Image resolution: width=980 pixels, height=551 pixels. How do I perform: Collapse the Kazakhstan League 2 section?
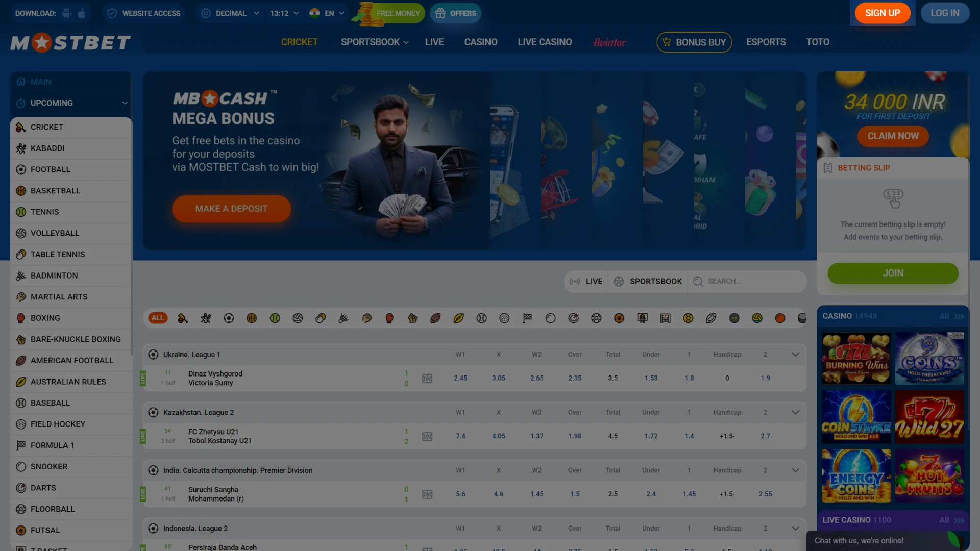[x=795, y=413]
